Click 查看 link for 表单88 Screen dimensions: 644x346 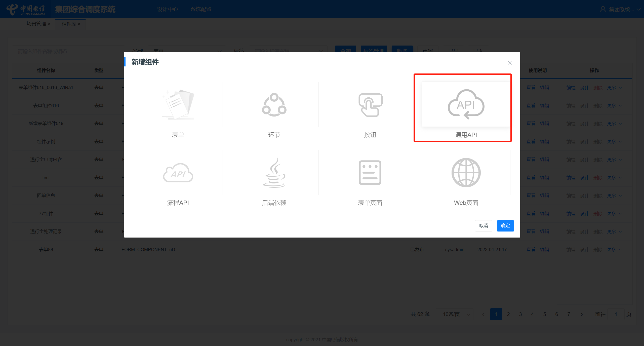[x=531, y=250]
